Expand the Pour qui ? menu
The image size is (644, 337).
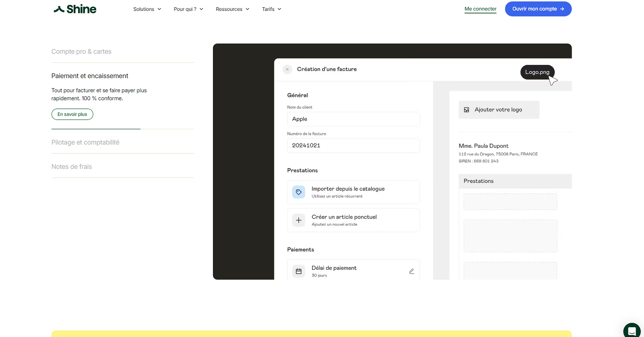click(188, 9)
